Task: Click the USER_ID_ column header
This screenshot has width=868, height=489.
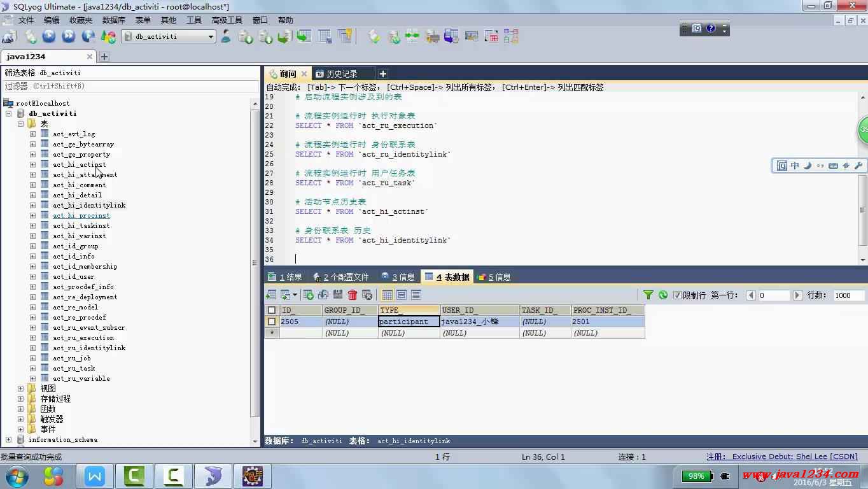Action: click(x=480, y=310)
